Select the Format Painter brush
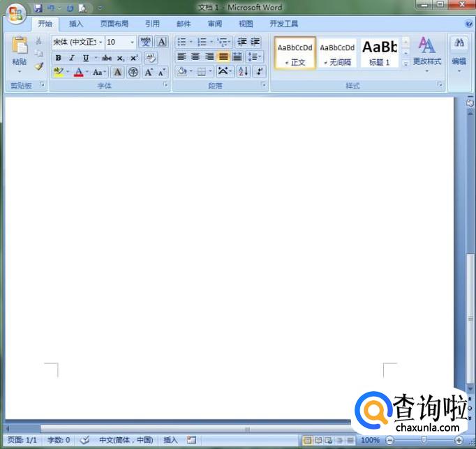Image resolution: width=476 pixels, height=449 pixels. click(38, 66)
